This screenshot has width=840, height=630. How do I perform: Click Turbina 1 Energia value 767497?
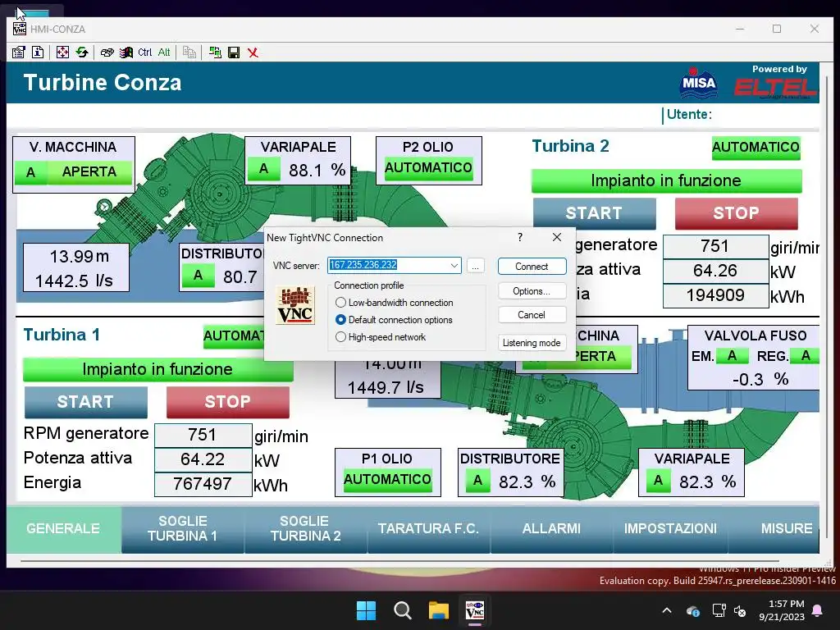tap(203, 484)
